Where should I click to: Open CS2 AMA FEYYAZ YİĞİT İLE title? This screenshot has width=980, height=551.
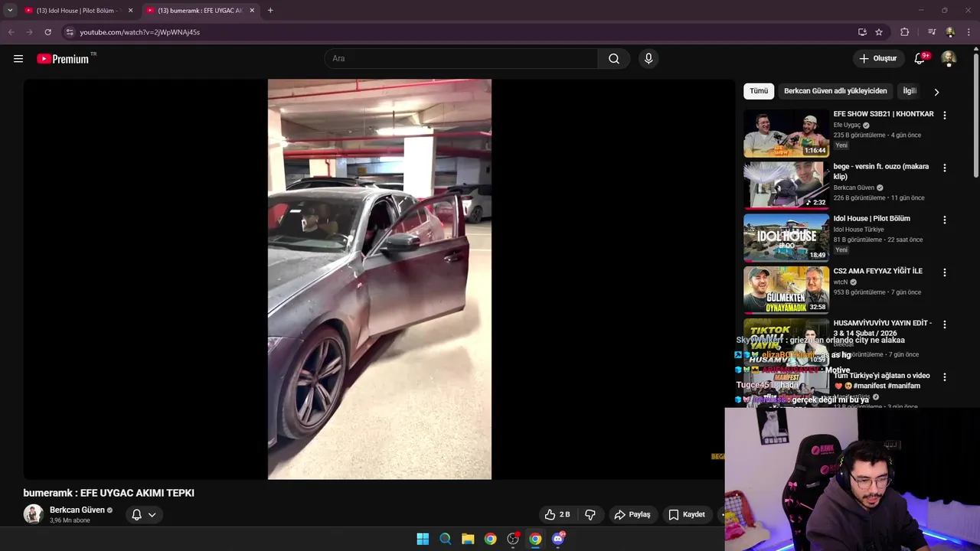pyautogui.click(x=878, y=271)
